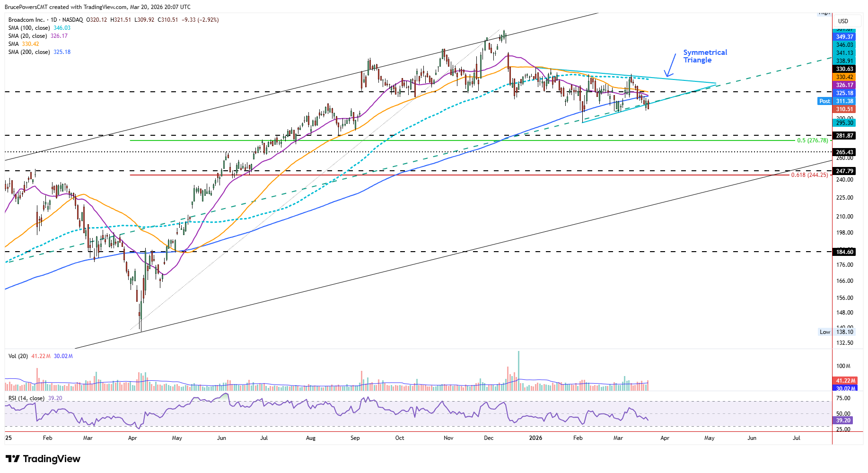Click the 132.50 price scale value
Screen dimensions: 868x473
pyautogui.click(x=845, y=343)
